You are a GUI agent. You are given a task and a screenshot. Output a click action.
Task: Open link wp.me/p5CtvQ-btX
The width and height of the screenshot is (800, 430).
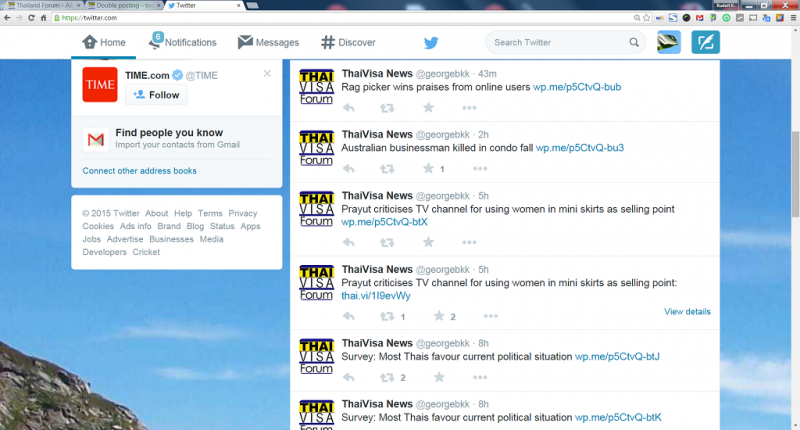(384, 222)
